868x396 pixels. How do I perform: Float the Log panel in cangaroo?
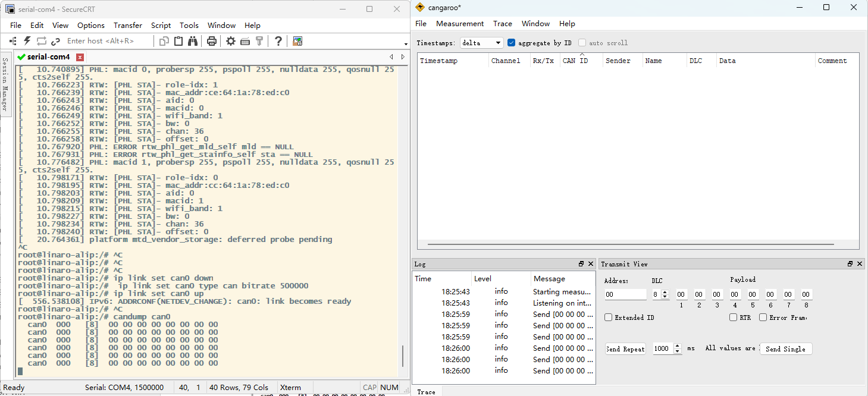(581, 264)
